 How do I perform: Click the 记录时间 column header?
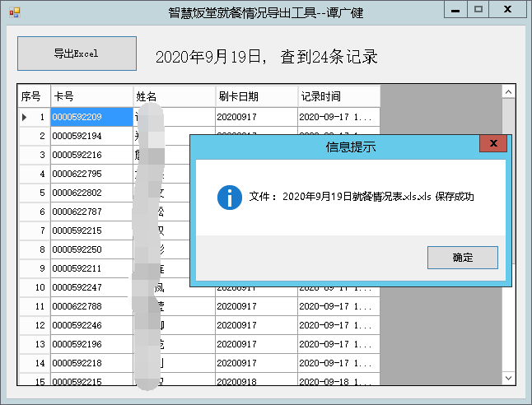[338, 96]
